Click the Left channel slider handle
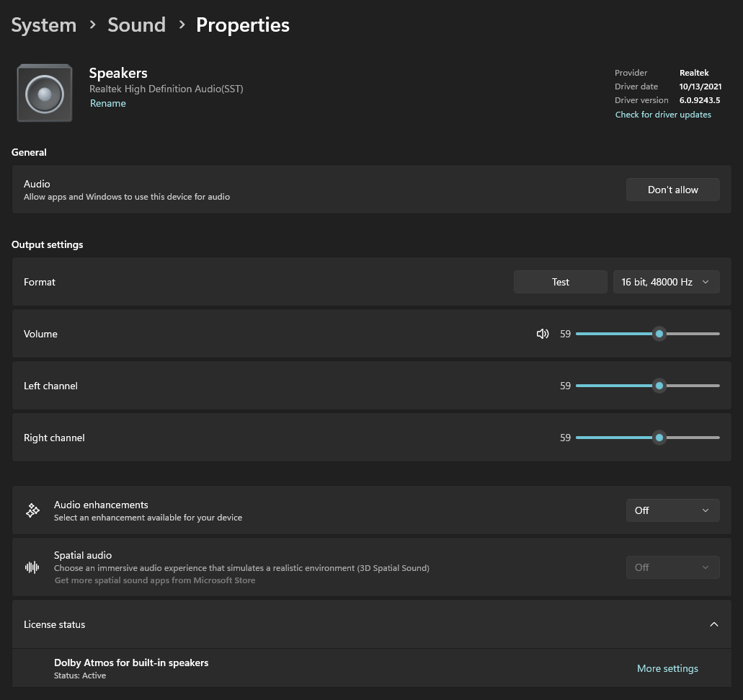Screen dimensions: 743x700 (659, 386)
